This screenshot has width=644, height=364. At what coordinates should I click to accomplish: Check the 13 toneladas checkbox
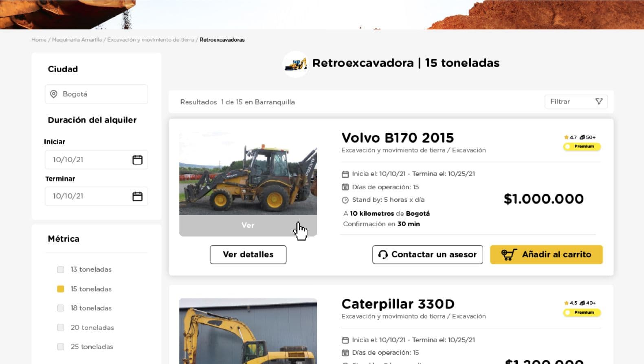[x=61, y=269]
